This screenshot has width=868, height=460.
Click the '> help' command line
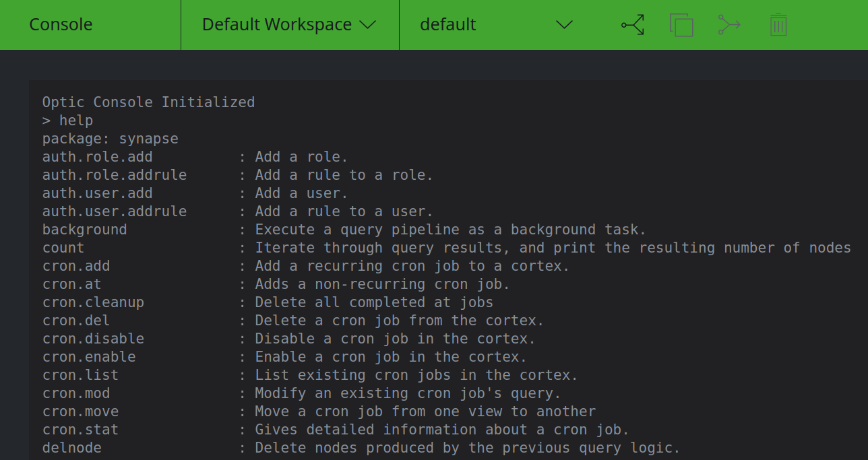(67, 121)
